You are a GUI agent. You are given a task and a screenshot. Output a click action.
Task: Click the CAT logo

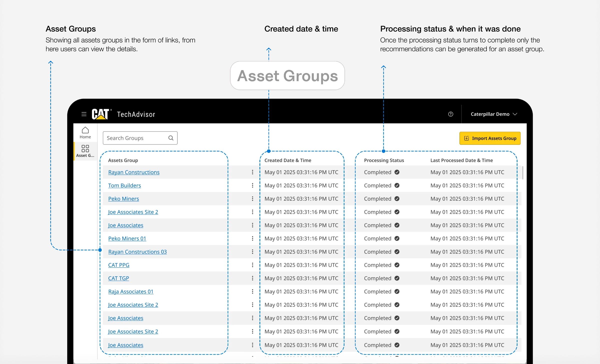tap(101, 114)
